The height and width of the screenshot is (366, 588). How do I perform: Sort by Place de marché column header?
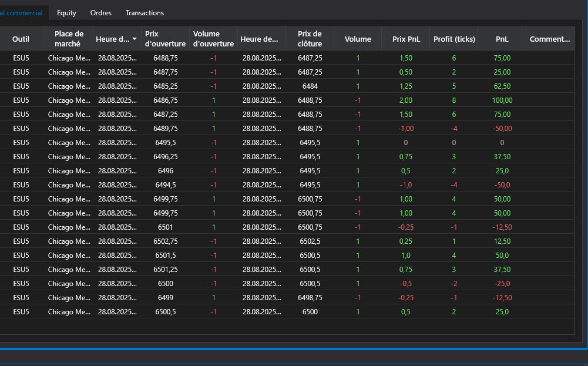[x=69, y=39]
